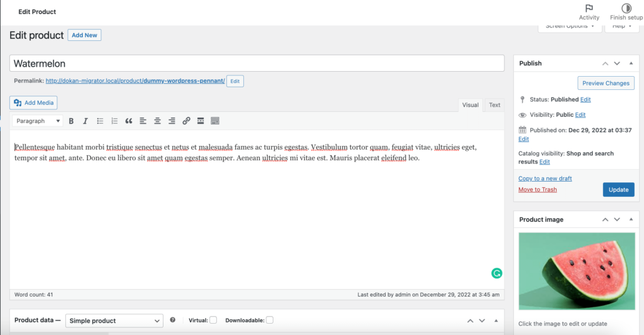644x335 pixels.
Task: Switch to the Text editor tab
Action: pos(494,105)
